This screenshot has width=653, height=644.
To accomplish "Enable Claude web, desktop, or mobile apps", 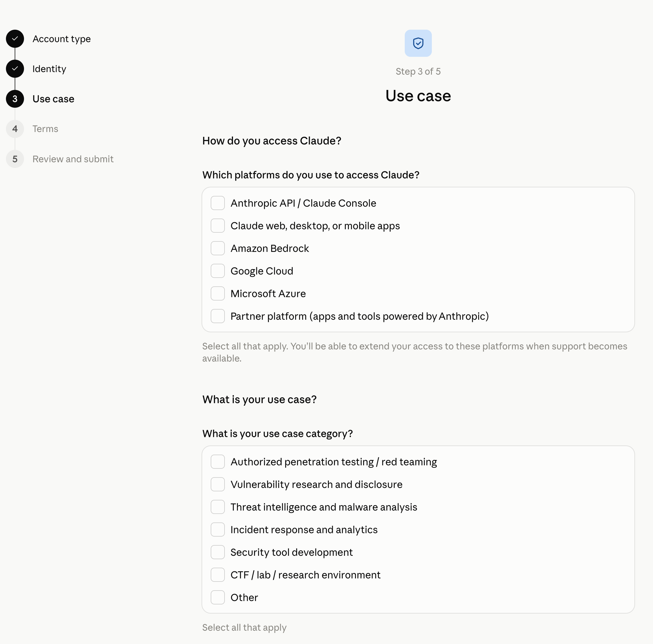I will coord(218,226).
